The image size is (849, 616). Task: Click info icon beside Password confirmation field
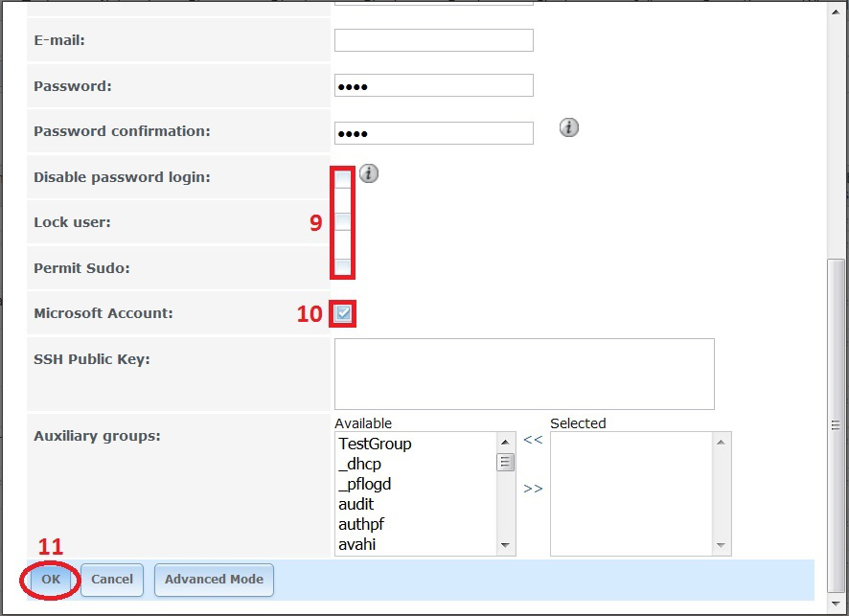[x=569, y=127]
